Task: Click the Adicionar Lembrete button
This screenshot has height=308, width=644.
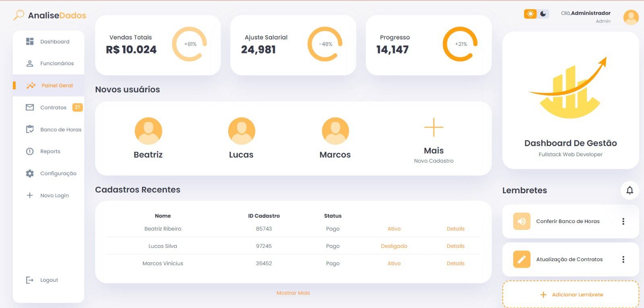Action: 571,294
